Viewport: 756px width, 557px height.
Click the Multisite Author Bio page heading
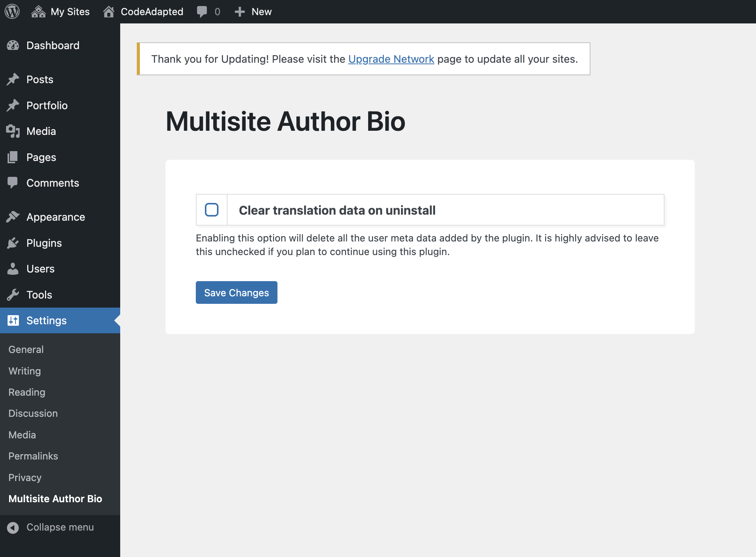click(285, 122)
